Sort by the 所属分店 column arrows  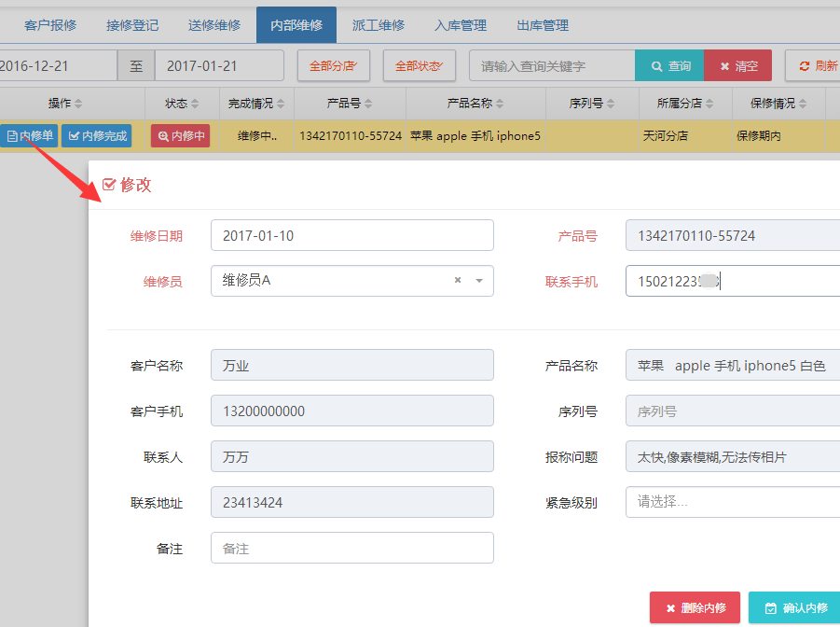pos(709,104)
